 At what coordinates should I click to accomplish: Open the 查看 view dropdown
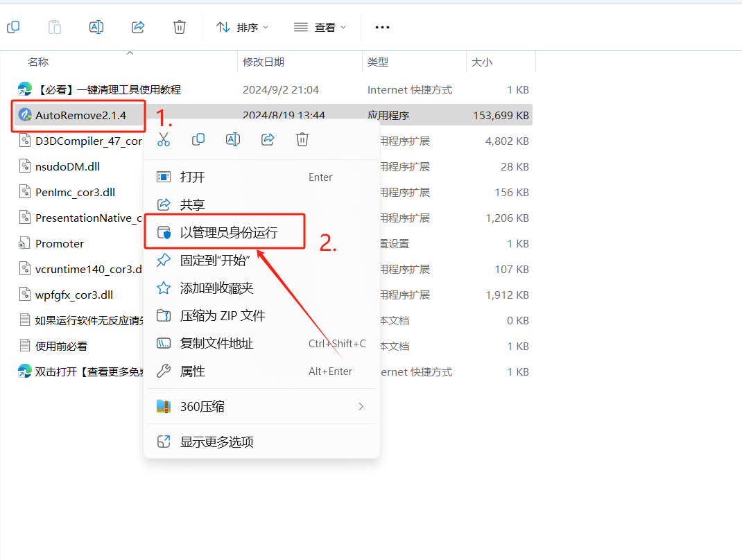point(320,28)
